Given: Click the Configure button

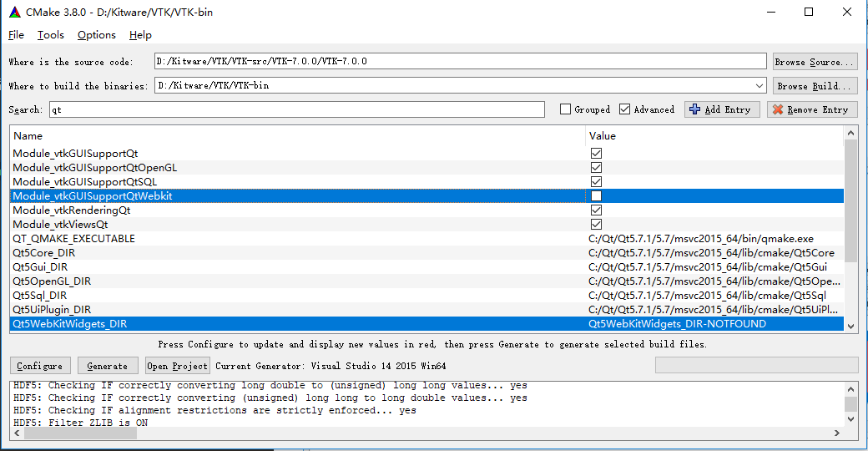Looking at the screenshot, I should click(40, 366).
